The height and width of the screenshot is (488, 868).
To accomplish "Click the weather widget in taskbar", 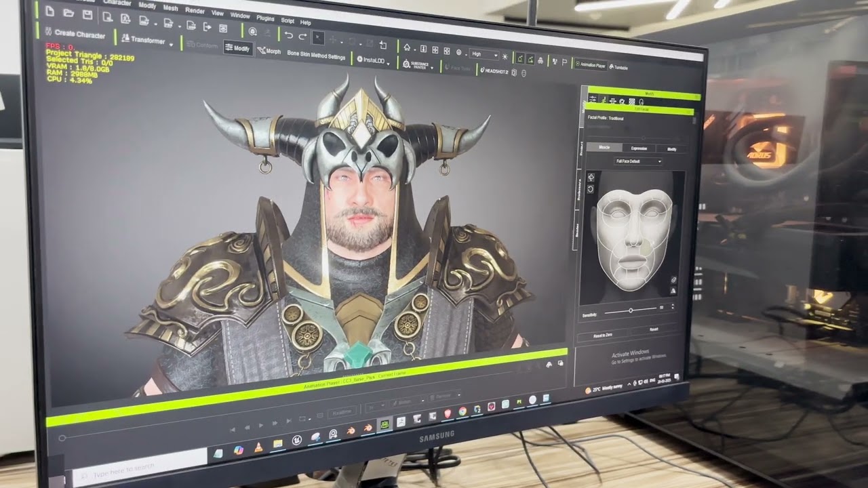I will (604, 389).
